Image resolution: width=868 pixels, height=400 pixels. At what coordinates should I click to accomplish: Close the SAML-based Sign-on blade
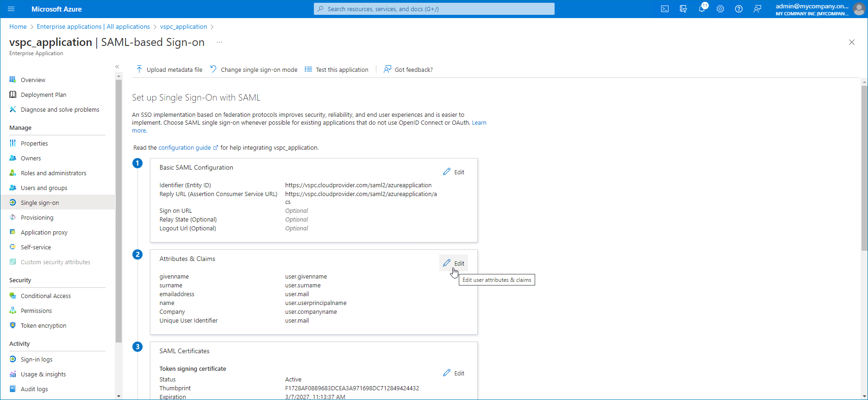pyautogui.click(x=852, y=42)
